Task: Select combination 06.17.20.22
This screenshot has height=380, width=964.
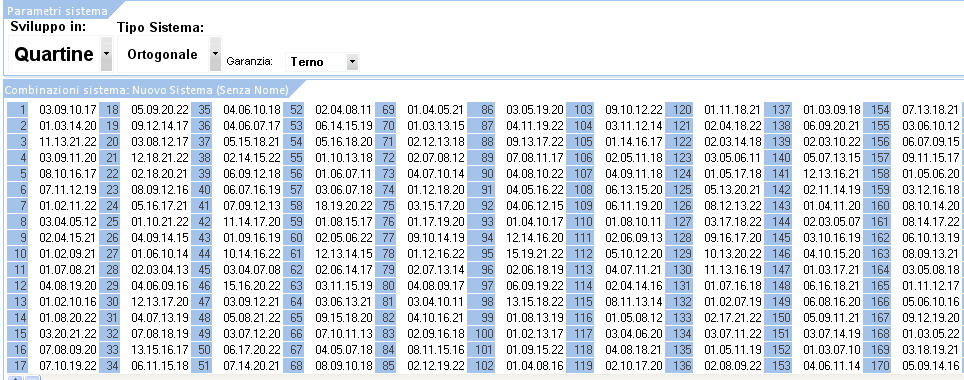Action: 252,350
